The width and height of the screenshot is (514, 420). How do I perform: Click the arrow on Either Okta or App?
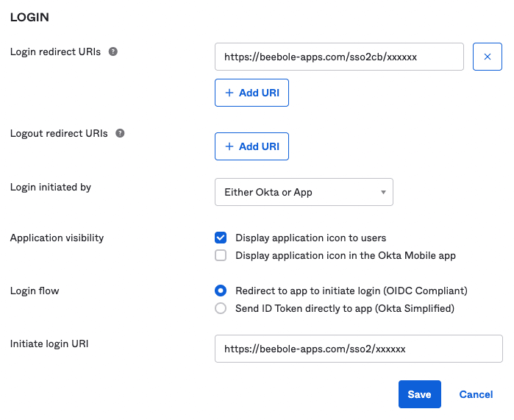383,192
